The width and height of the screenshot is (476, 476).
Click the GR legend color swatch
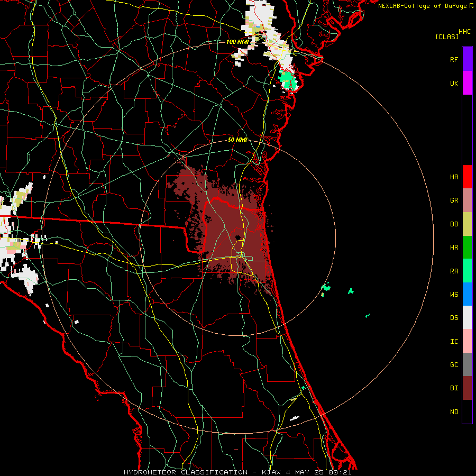point(467,200)
